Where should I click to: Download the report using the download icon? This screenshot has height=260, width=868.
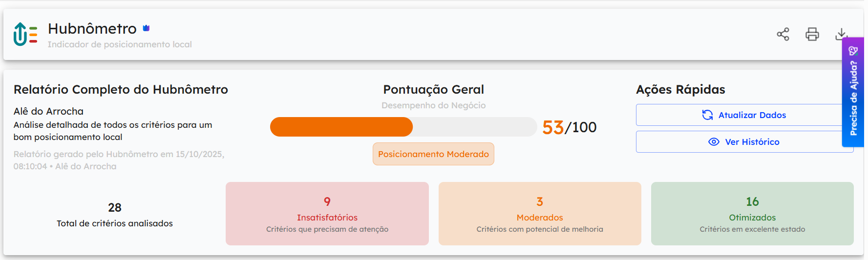pos(840,34)
